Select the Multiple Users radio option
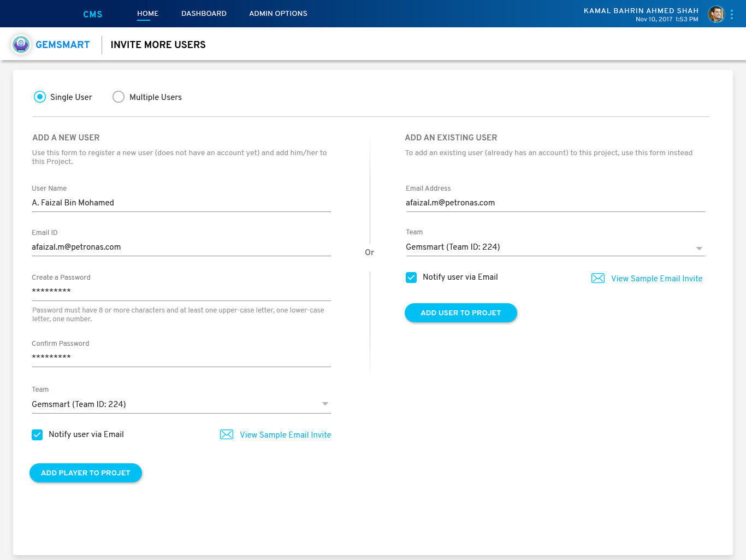 [119, 97]
